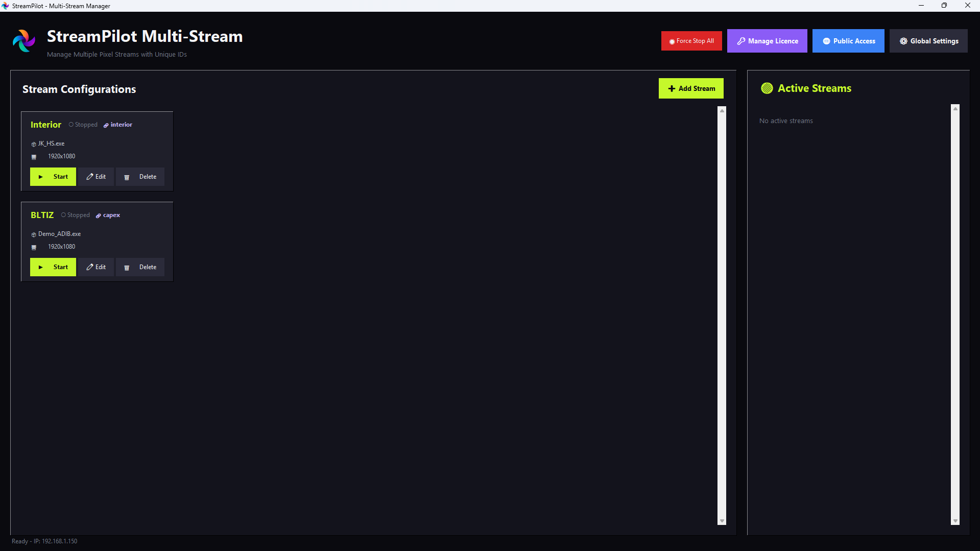Click the Stopped status of the BLTIZ stream
The width and height of the screenshot is (980, 551).
tap(76, 215)
